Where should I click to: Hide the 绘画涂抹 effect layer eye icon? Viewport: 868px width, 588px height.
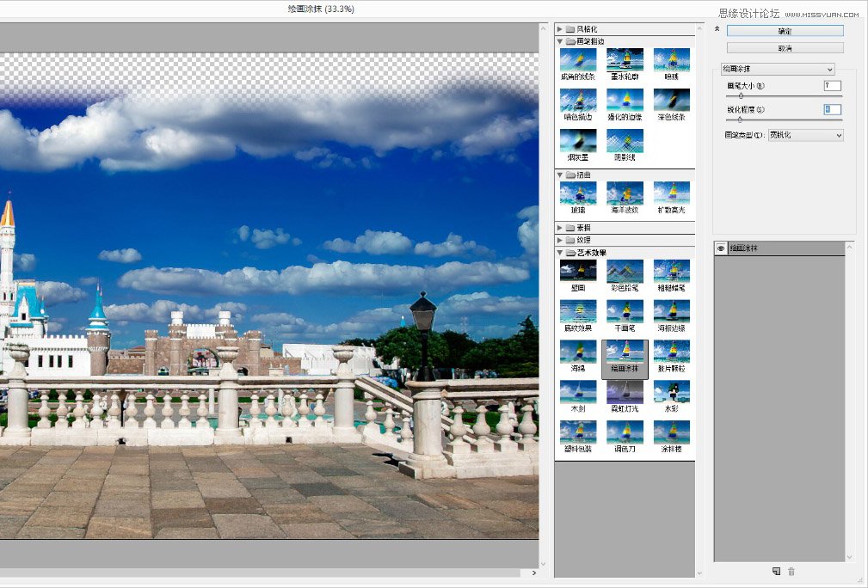(x=721, y=248)
